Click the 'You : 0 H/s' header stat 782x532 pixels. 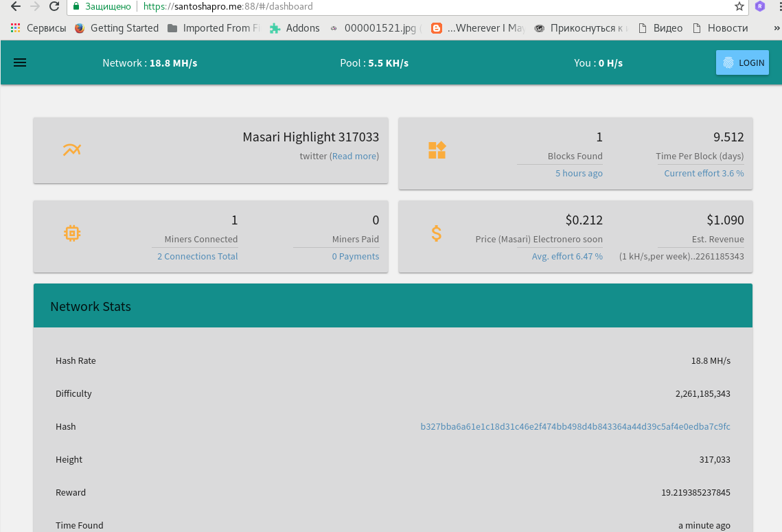pos(598,63)
